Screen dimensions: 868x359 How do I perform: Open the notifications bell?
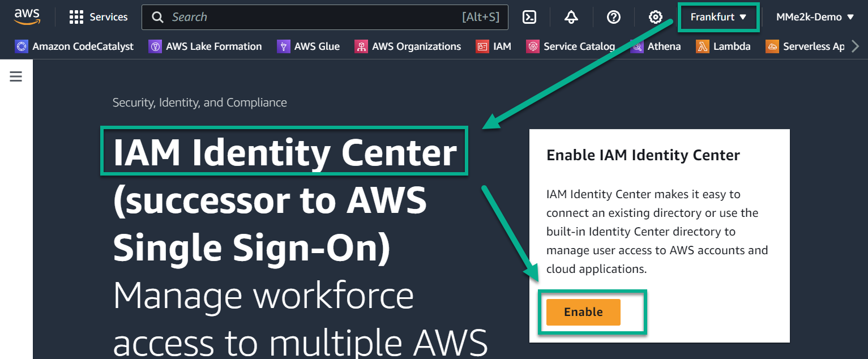[x=571, y=17]
